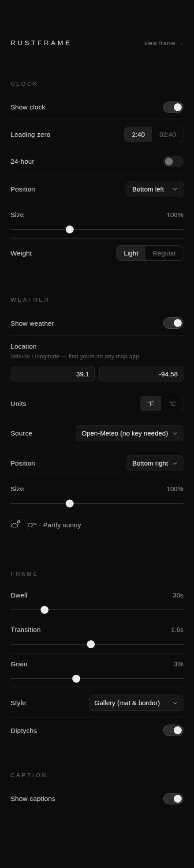Click the Transition value 1.6s
This screenshot has height=868, width=194.
pos(177,630)
